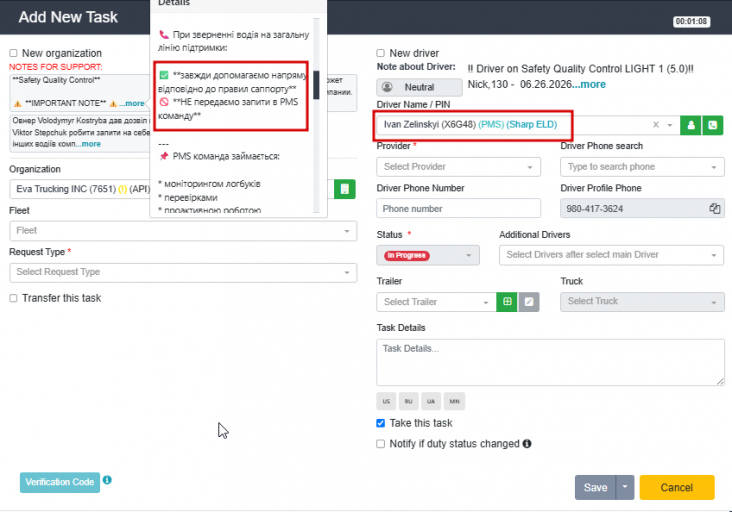Click the Eva Trucking INC organization field
This screenshot has width=732, height=512.
pos(171,189)
